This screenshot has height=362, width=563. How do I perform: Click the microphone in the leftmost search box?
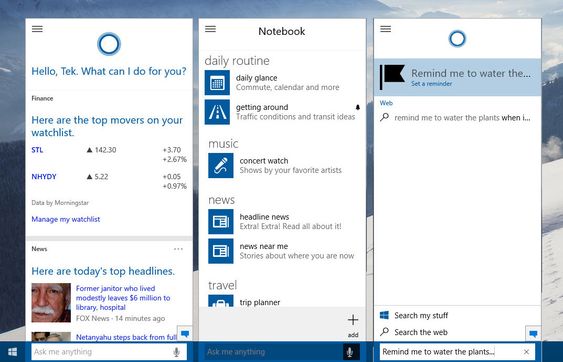pos(176,352)
